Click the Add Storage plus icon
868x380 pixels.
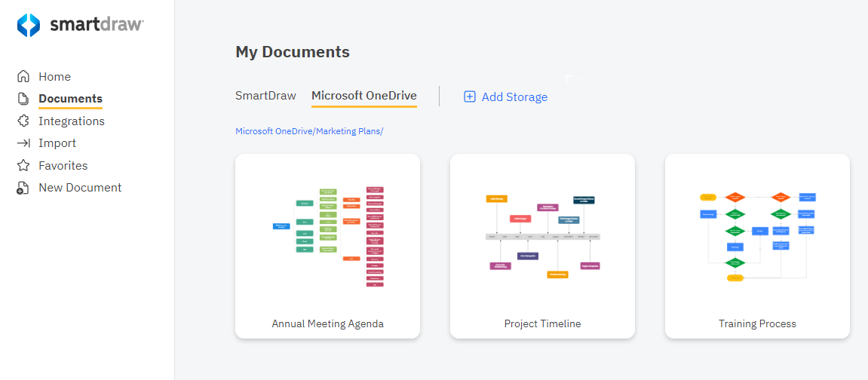point(469,97)
